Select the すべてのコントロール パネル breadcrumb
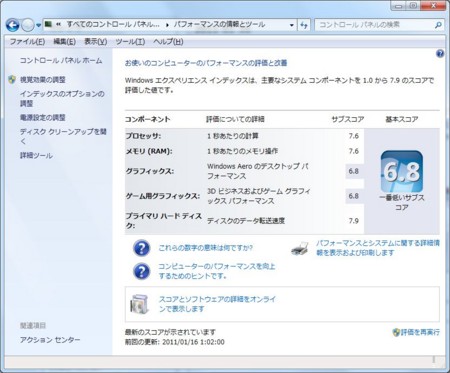Screen dimensions: 450x373 (113, 24)
